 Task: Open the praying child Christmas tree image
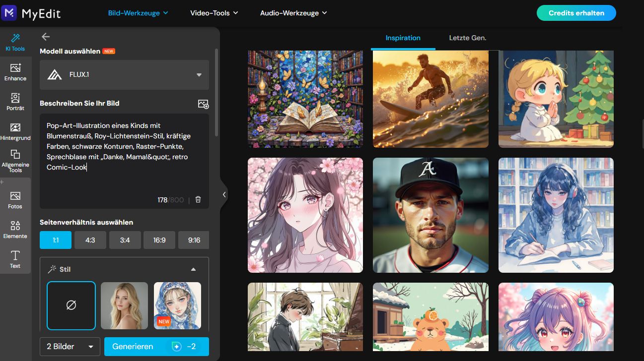pos(556,99)
